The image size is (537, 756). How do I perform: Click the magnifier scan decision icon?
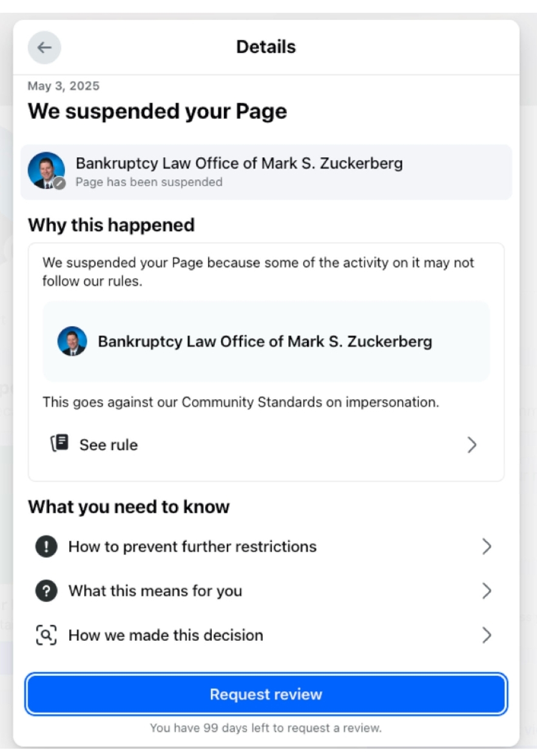coord(46,635)
